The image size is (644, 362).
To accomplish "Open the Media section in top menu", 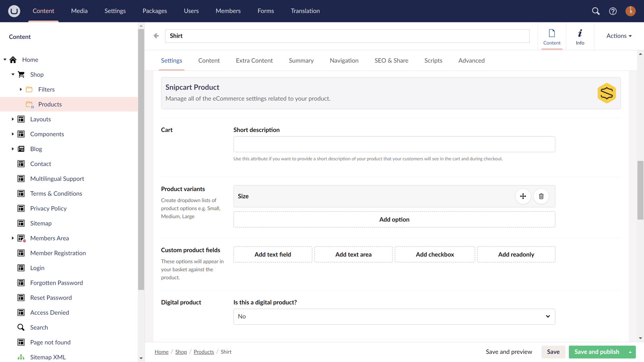I will pos(79,11).
